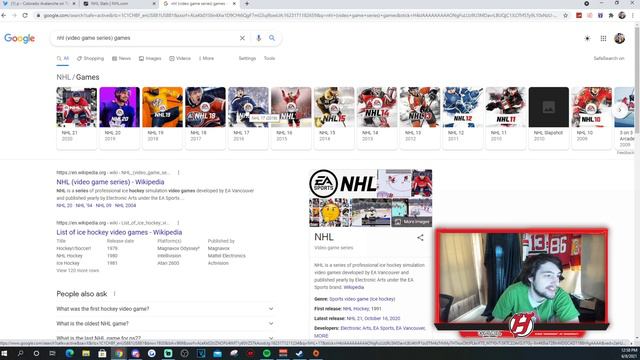Open People also ask info menu
Image resolution: width=640 pixels, height=360 pixels.
tap(115, 294)
